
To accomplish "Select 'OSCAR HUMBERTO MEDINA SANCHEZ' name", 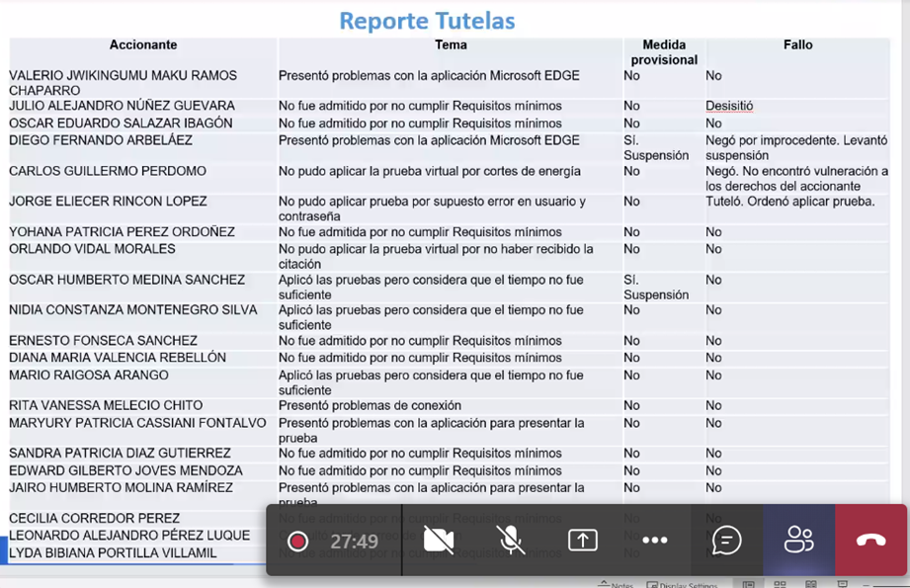I will (x=127, y=280).
